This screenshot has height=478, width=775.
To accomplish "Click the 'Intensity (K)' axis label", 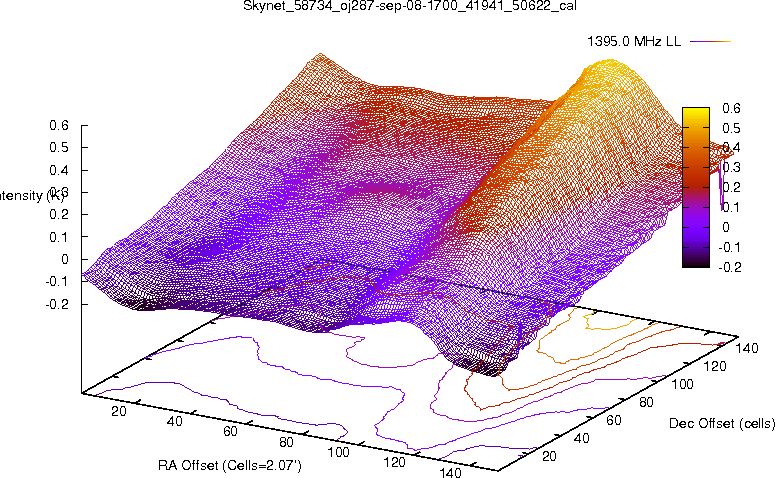I will click(32, 196).
